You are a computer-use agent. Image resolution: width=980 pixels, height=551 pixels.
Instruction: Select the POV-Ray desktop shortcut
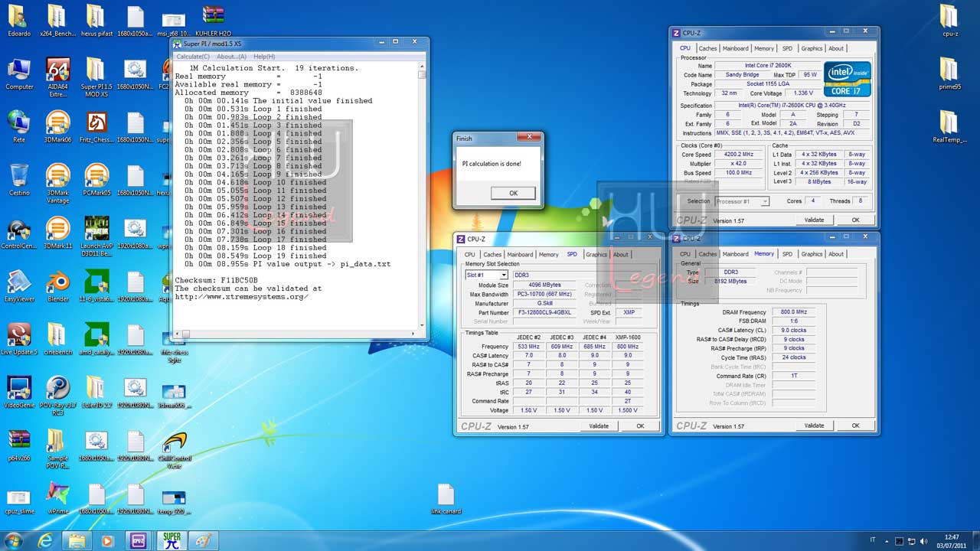pyautogui.click(x=57, y=395)
